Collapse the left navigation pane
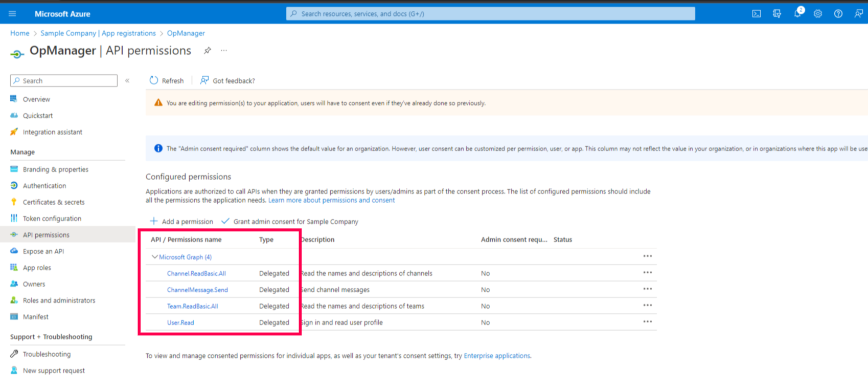This screenshot has height=389, width=868. 127,81
